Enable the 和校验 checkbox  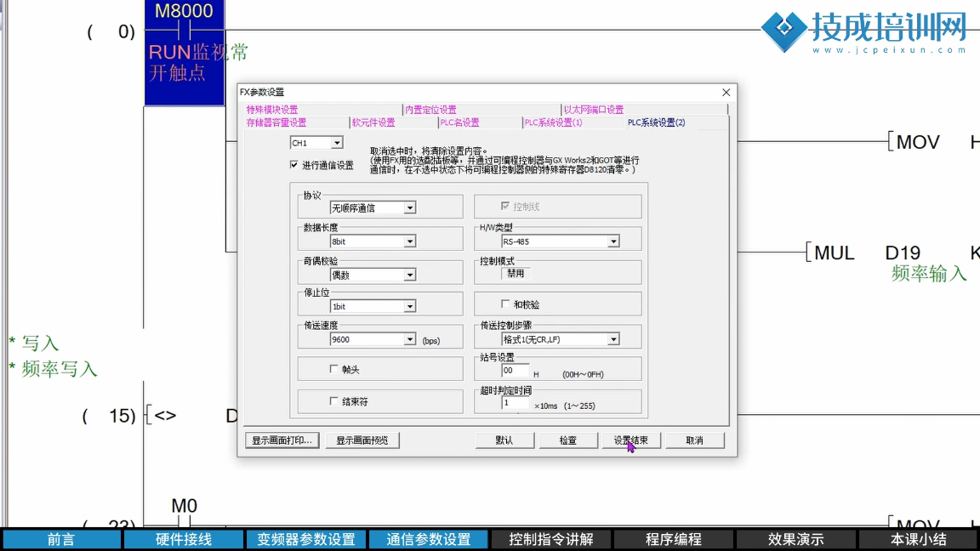[x=505, y=304]
